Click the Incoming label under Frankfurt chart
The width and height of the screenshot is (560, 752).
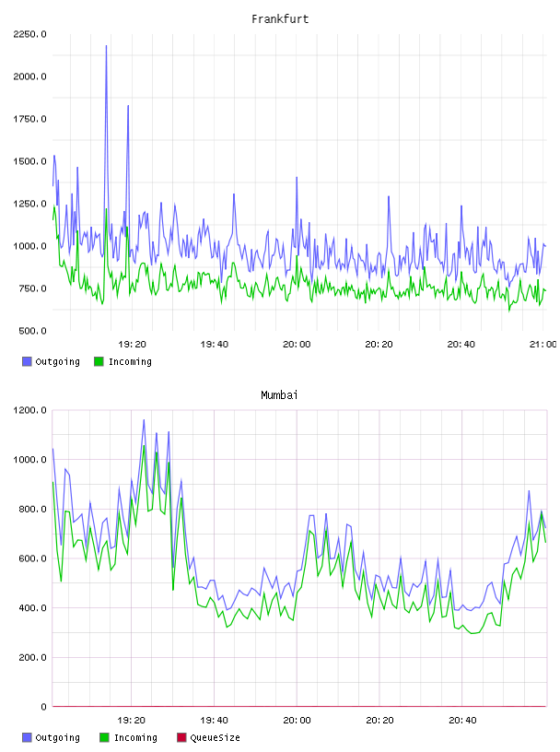coord(130,361)
